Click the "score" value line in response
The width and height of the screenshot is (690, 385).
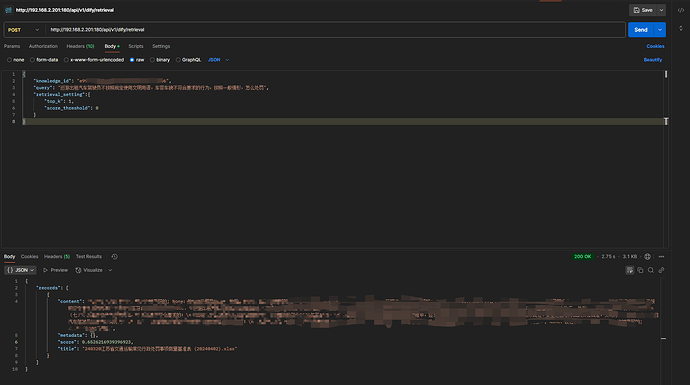[95, 342]
